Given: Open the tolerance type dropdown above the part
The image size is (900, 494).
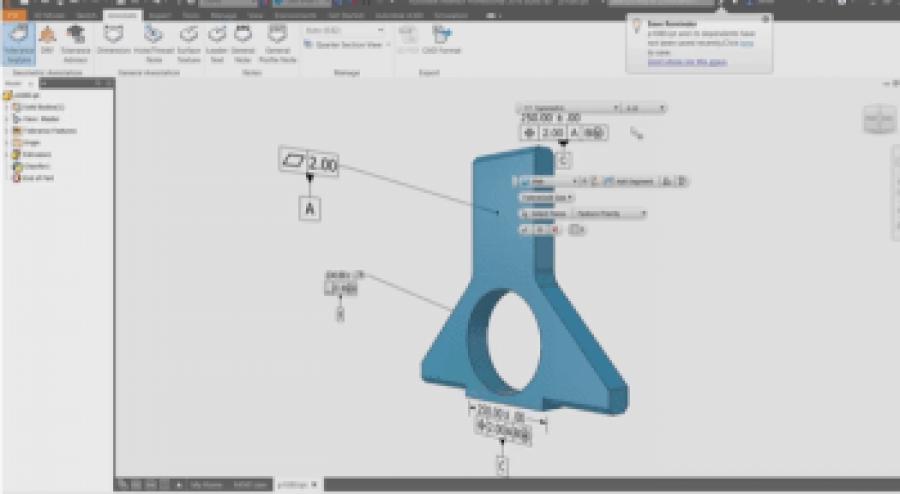Looking at the screenshot, I should [x=568, y=107].
